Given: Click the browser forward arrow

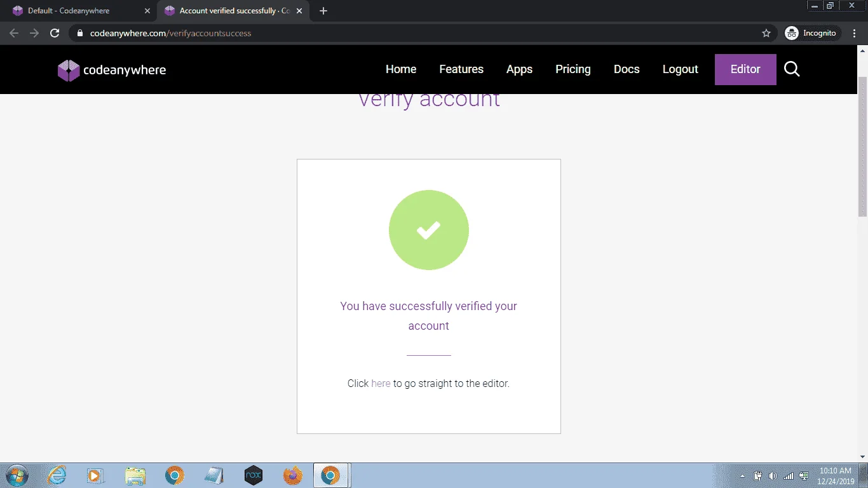Looking at the screenshot, I should [x=34, y=33].
